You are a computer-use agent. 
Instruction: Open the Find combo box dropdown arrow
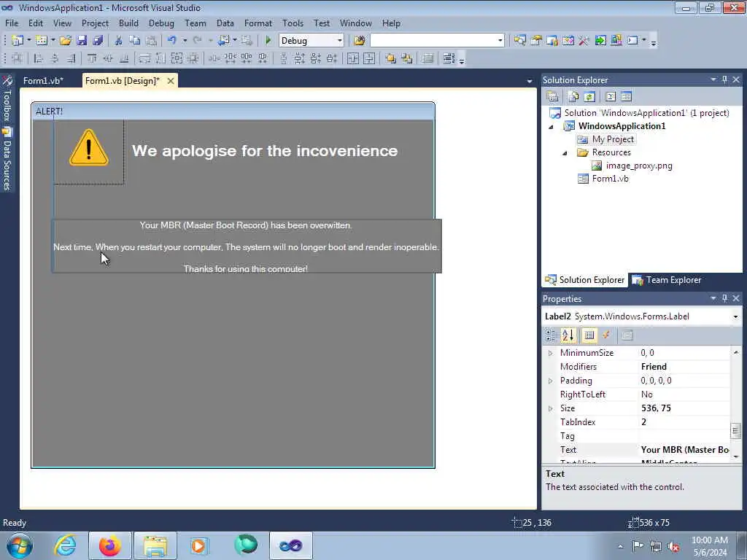(500, 41)
